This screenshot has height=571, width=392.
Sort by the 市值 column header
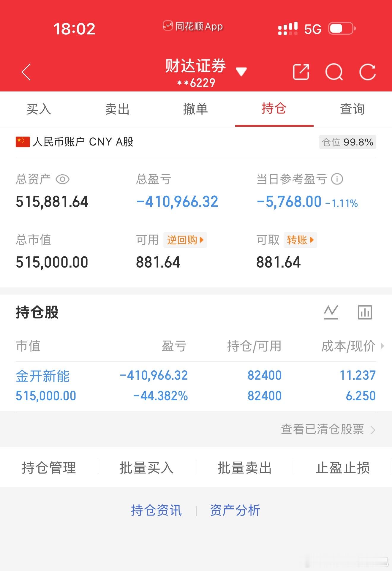(x=28, y=346)
